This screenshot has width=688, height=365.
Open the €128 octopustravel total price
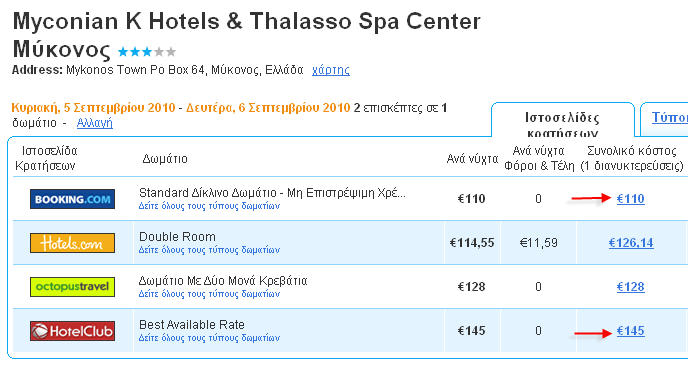pos(631,286)
